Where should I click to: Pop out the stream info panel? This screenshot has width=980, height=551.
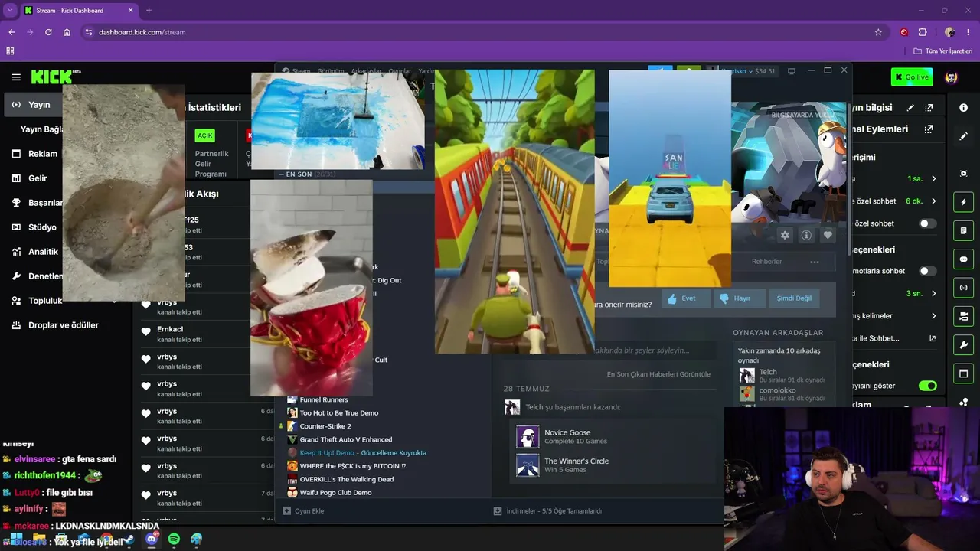(929, 108)
